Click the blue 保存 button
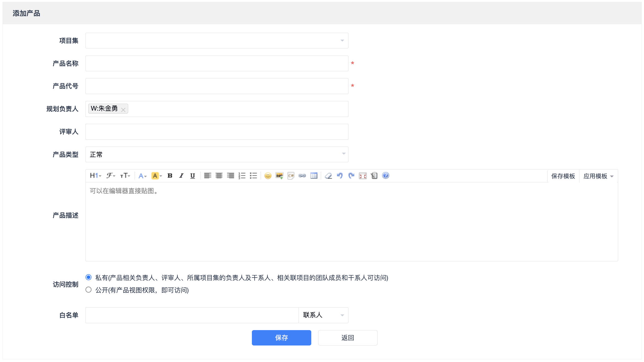This screenshot has width=644, height=362. click(281, 338)
